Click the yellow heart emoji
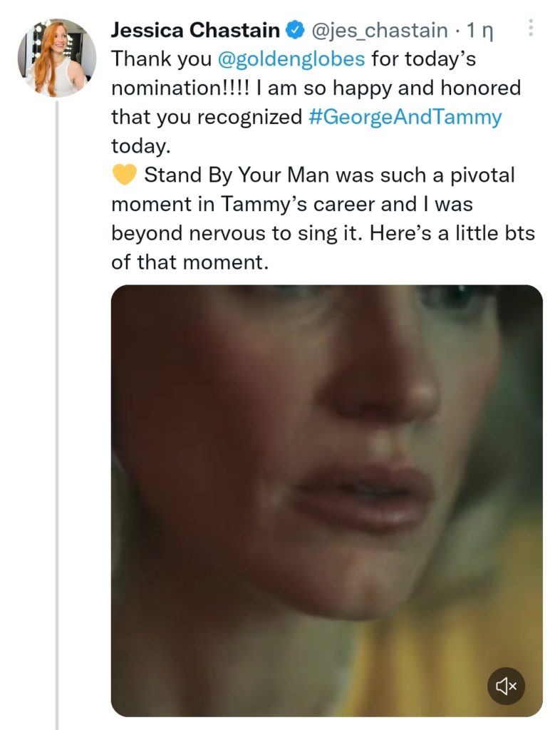The height and width of the screenshot is (730, 560). click(x=124, y=175)
